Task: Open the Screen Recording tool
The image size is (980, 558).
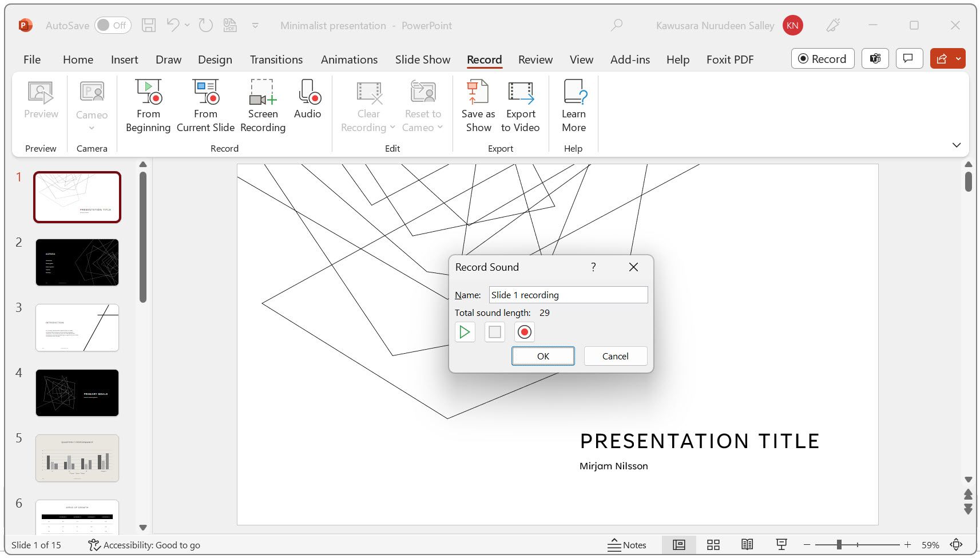Action: pos(263,93)
